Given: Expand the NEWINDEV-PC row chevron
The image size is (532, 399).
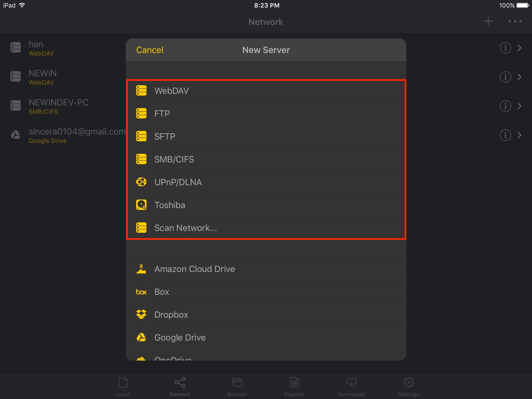Looking at the screenshot, I should click(520, 106).
